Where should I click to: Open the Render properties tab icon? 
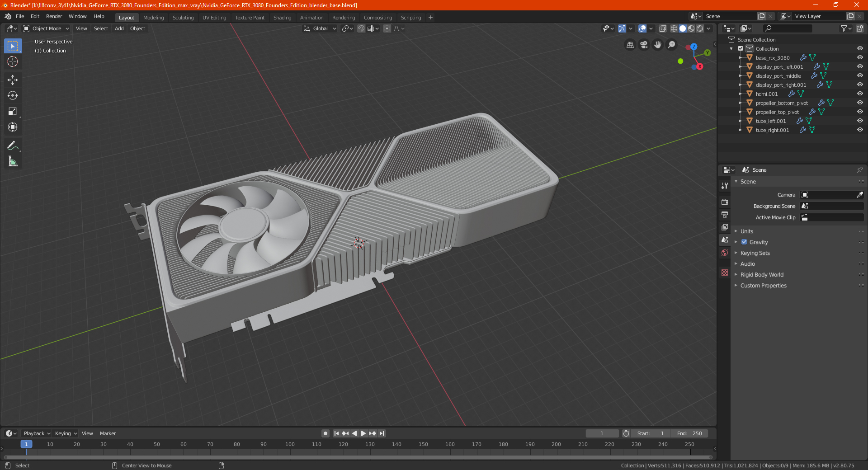(725, 202)
